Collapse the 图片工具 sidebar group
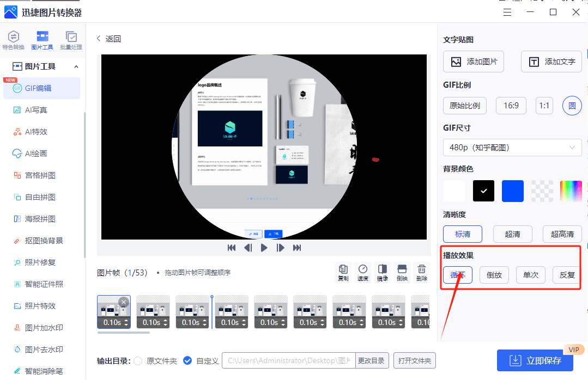Screen dimensions: 588x380 tap(76, 67)
